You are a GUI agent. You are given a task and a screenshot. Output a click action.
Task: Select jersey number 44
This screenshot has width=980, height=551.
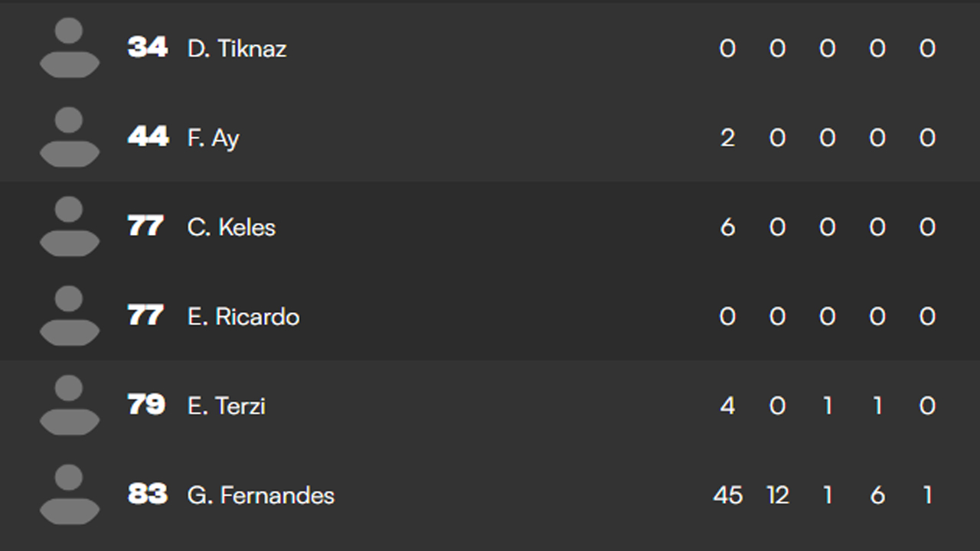pyautogui.click(x=147, y=137)
